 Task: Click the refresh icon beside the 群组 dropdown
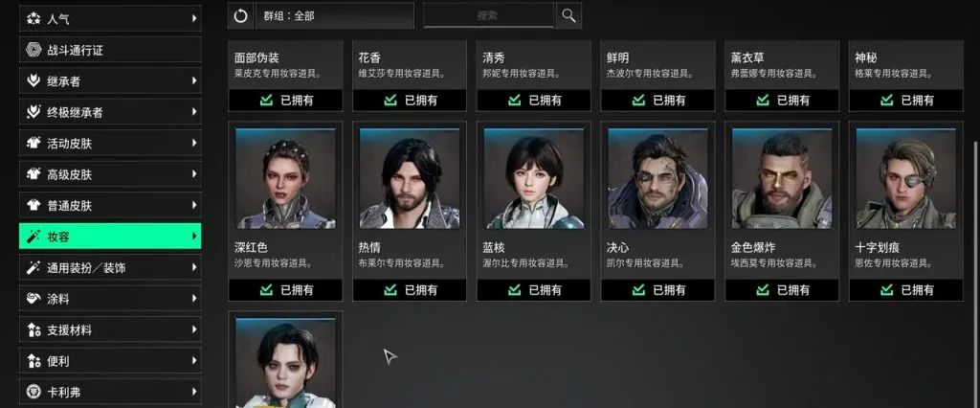(240, 15)
